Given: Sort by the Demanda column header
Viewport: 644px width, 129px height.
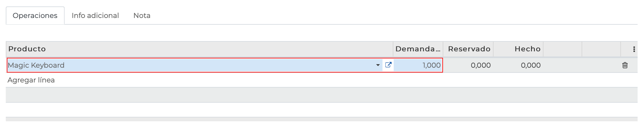Looking at the screenshot, I should (x=417, y=49).
